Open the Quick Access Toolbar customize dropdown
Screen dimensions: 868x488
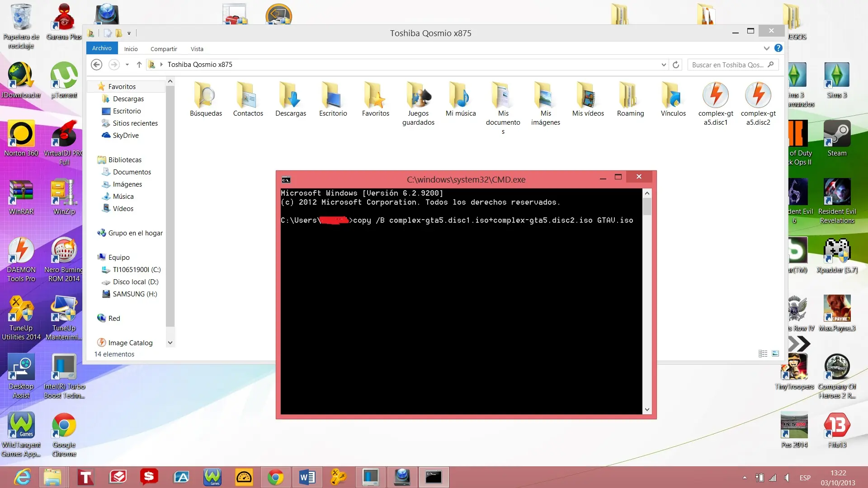click(129, 33)
